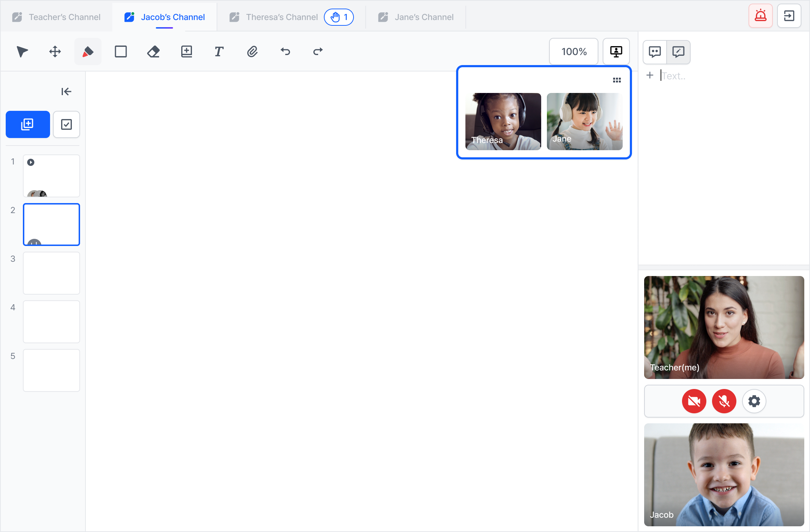Click the add page toolbar icon
The height and width of the screenshot is (532, 810).
point(187,51)
